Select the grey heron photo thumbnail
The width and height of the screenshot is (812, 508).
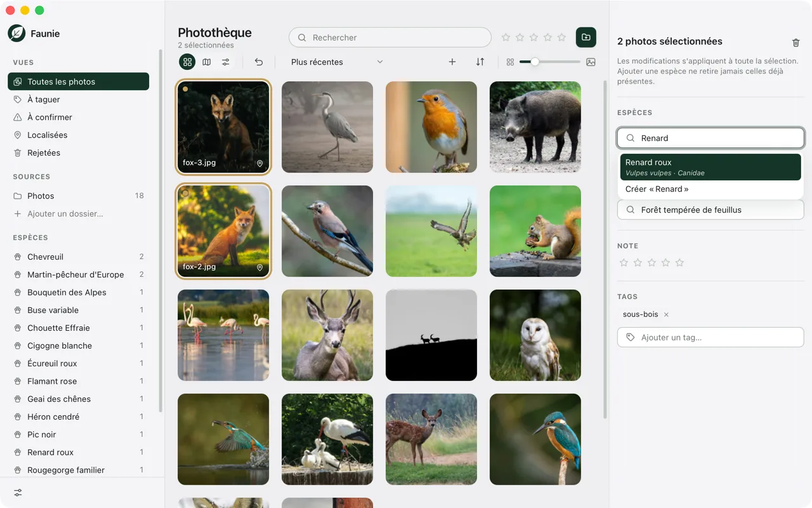[x=327, y=127]
